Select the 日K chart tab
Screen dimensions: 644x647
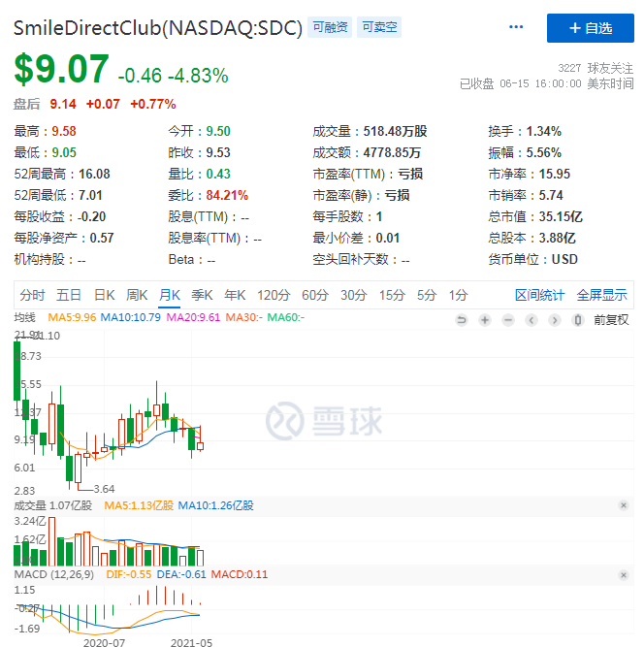pyautogui.click(x=105, y=295)
